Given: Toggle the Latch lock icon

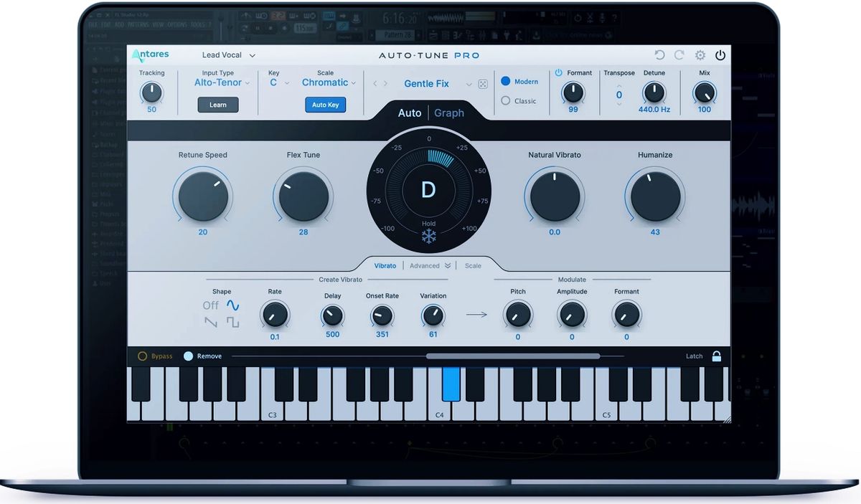Looking at the screenshot, I should tap(716, 356).
